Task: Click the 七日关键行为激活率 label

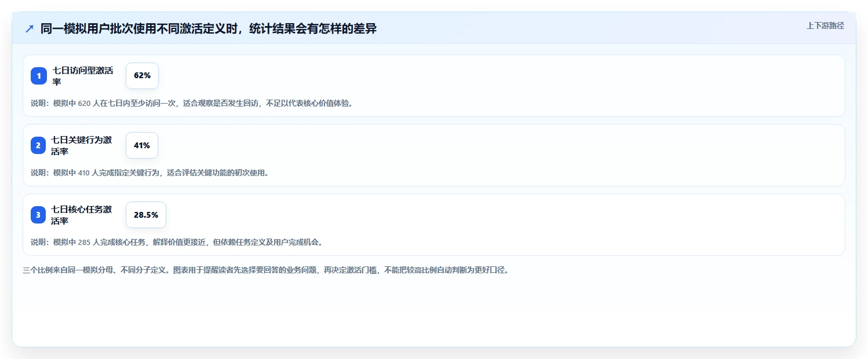Action: pos(81,145)
